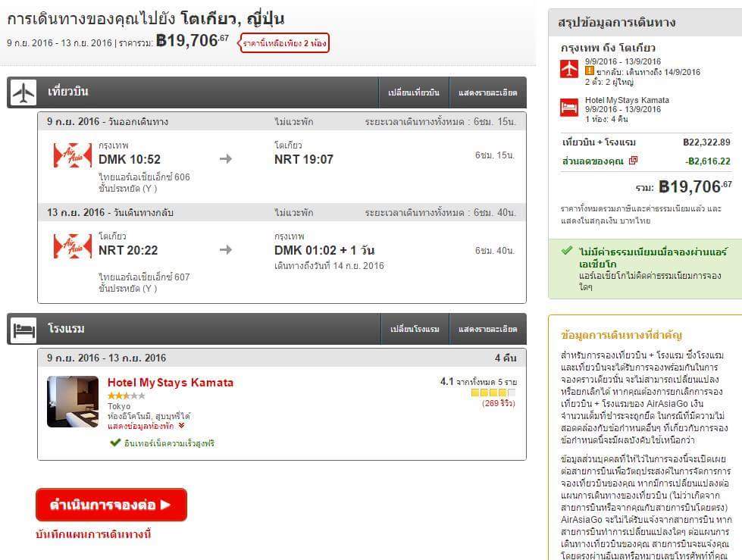
Task: Click บันทึกแผนการเดินทางนี้ link
Action: click(93, 534)
